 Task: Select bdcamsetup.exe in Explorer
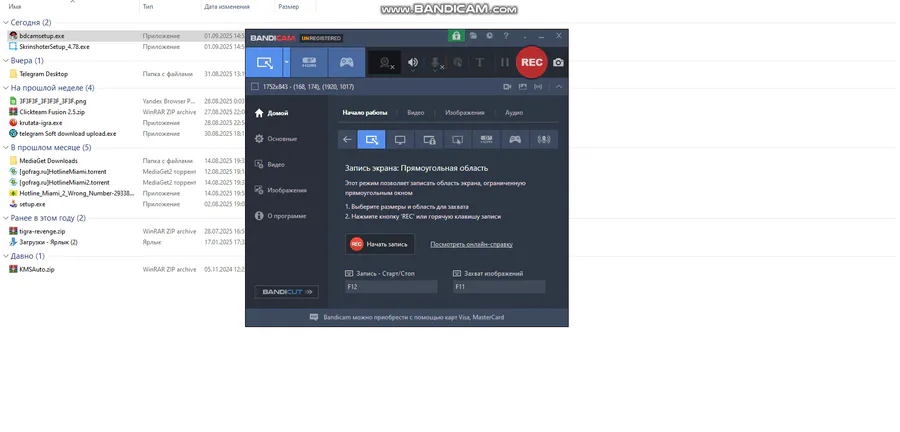coord(41,36)
